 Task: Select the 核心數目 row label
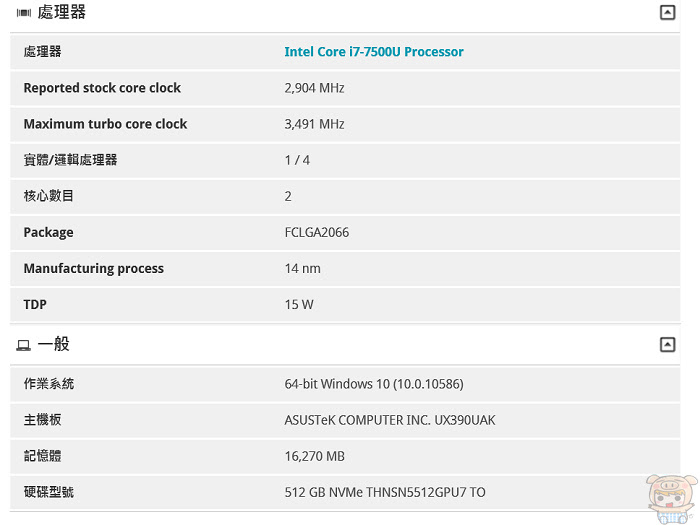49,196
